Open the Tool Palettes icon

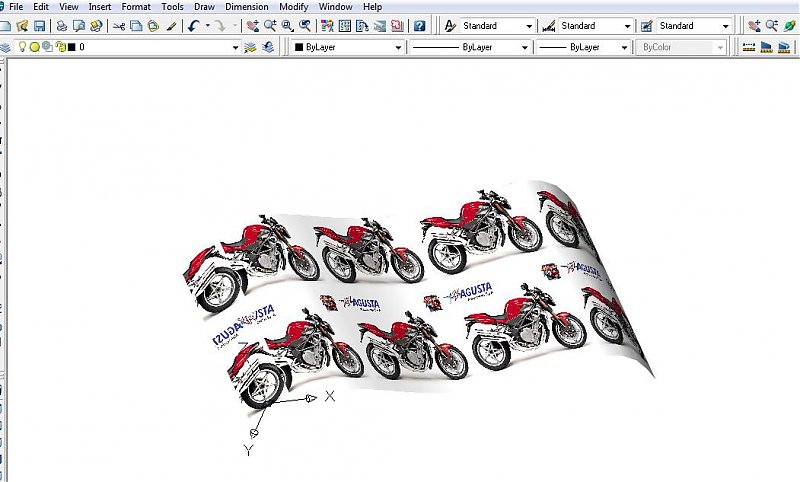362,26
